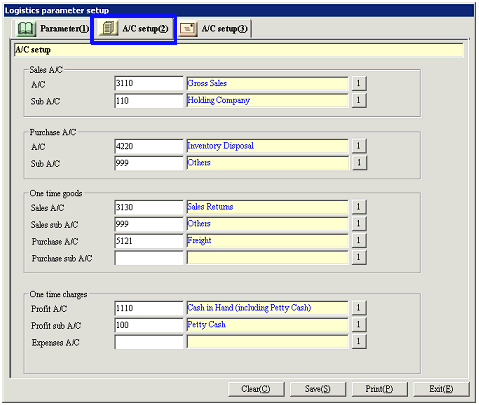Open lookup for empty Expenses A/C row
This screenshot has height=405, width=479.
point(359,342)
